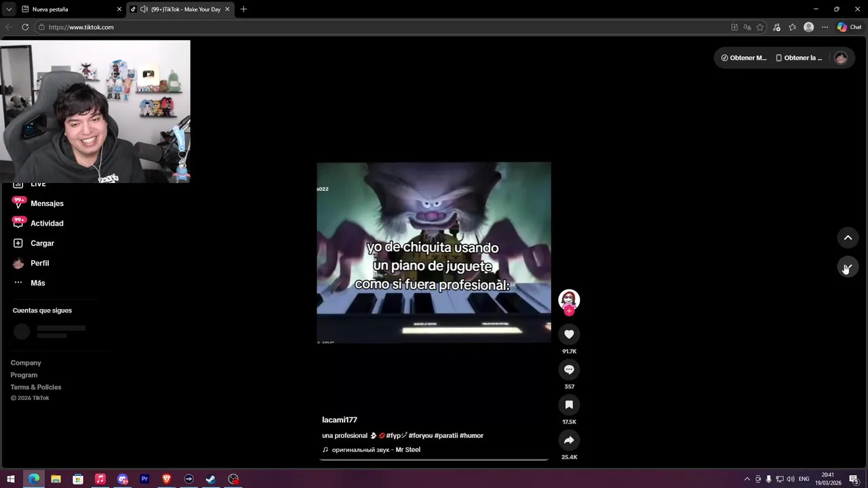Show hidden system tray icons
This screenshot has width=868, height=488.
[x=747, y=479]
